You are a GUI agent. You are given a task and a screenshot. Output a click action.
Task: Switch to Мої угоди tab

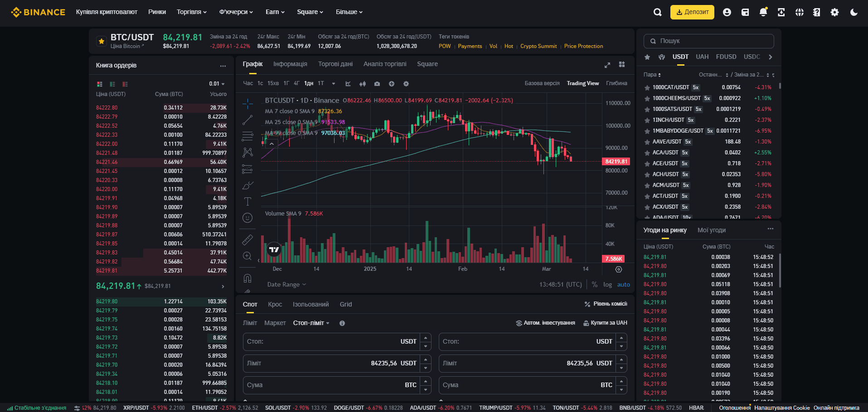point(712,230)
